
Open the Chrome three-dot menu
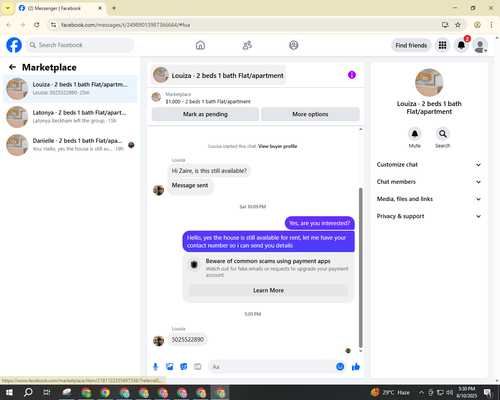pyautogui.click(x=491, y=25)
